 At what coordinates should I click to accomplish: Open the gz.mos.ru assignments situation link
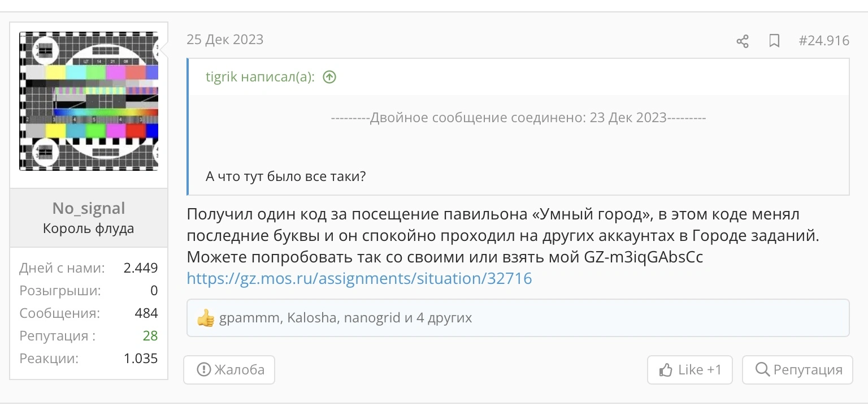359,278
